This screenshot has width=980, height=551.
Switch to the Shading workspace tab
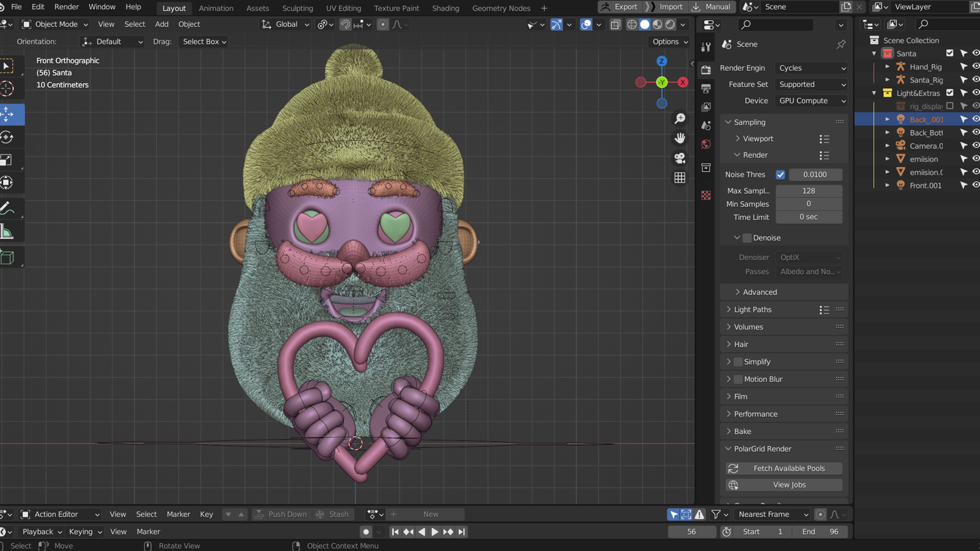tap(445, 8)
